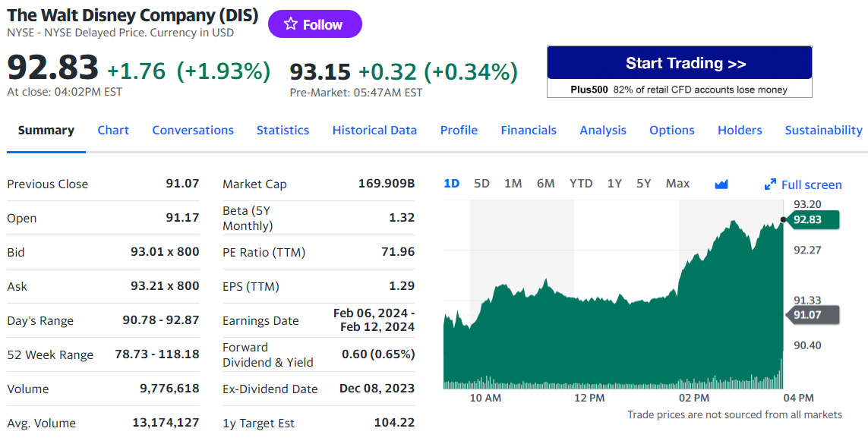Switch to the Statistics tab

pyautogui.click(x=282, y=130)
